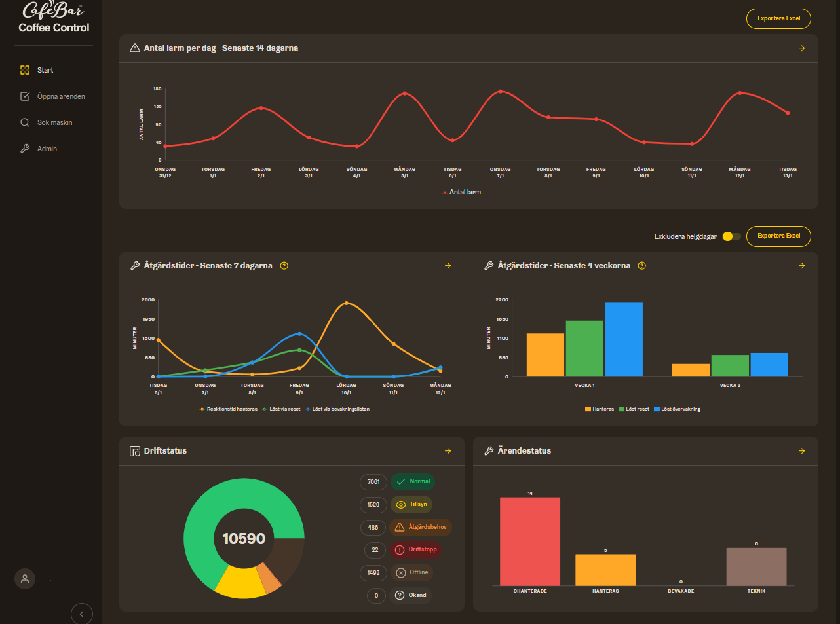
Task: Toggle the Exkludera helgdagar switch
Action: 731,236
